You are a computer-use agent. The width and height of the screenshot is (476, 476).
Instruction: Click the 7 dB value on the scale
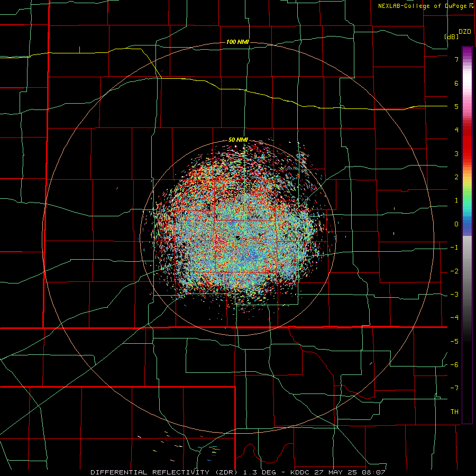[x=456, y=59]
